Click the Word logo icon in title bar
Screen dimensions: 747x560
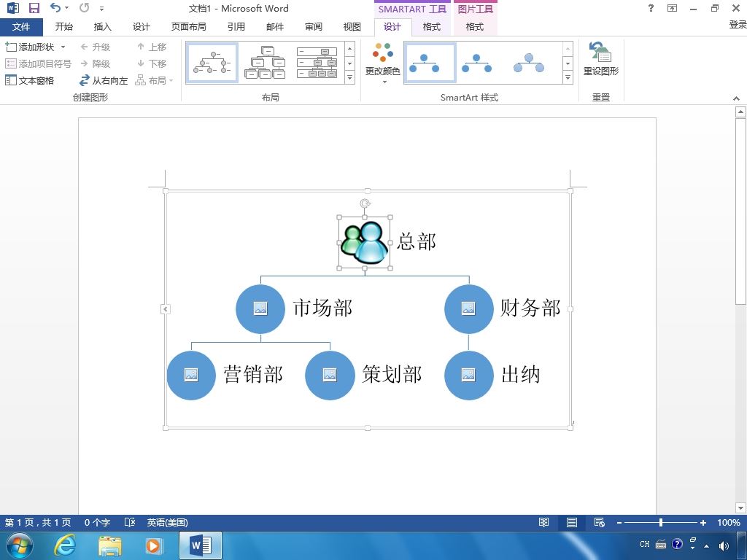pyautogui.click(x=13, y=8)
